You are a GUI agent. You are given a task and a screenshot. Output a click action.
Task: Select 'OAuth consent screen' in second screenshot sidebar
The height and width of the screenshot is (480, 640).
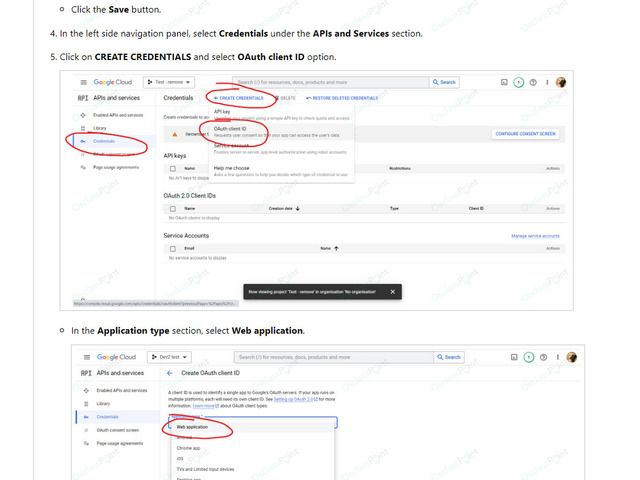click(118, 430)
